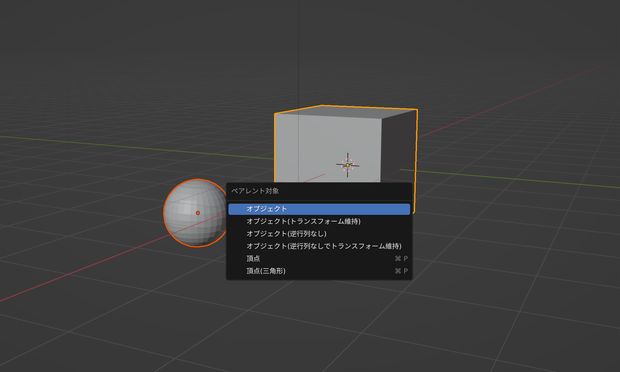Click the sphere's red origin dot
The width and height of the screenshot is (620, 372).
198,213
